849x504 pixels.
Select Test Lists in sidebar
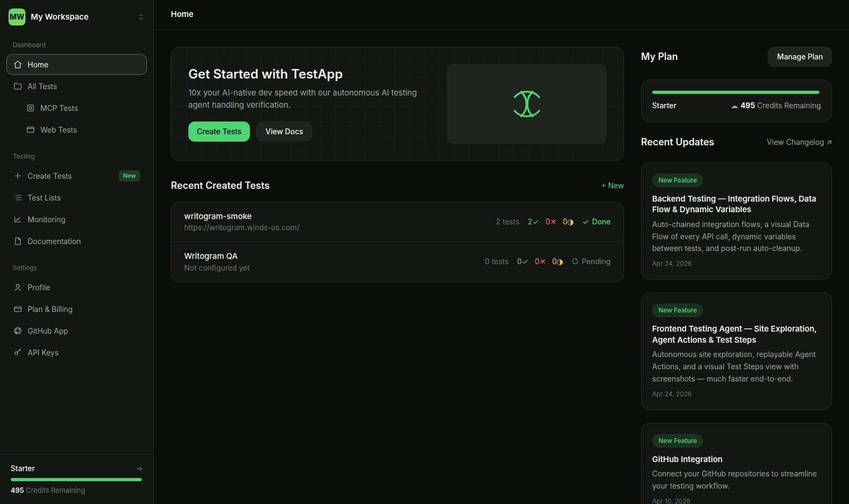pos(77,198)
